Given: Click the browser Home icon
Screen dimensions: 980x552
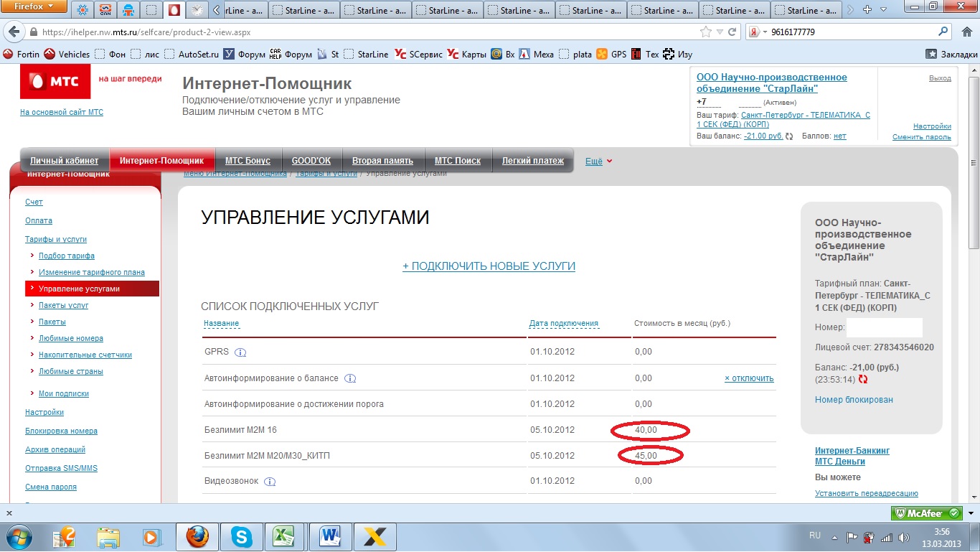Looking at the screenshot, I should pyautogui.click(x=966, y=32).
